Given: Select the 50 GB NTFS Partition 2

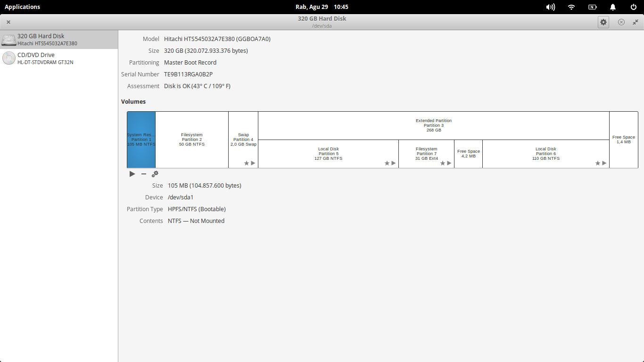Looking at the screenshot, I should [x=192, y=140].
